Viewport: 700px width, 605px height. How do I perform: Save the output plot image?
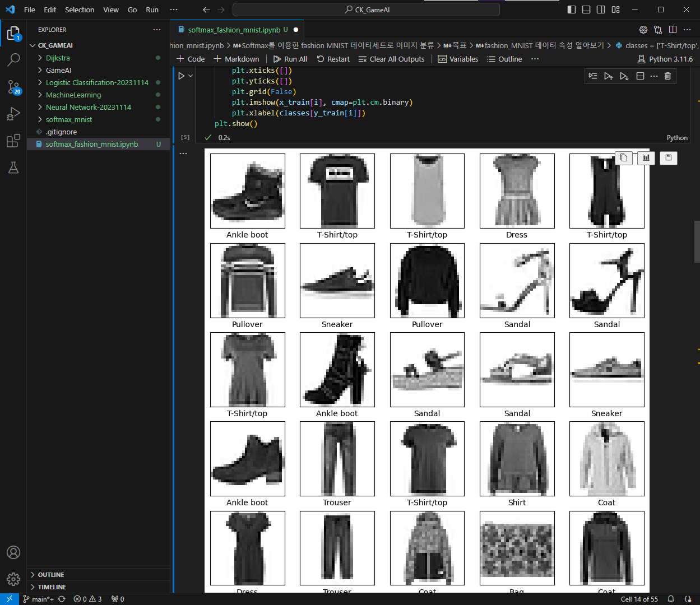[668, 159]
